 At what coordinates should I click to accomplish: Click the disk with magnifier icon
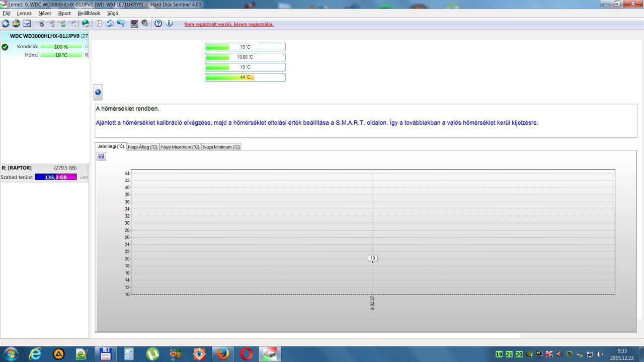pyautogui.click(x=73, y=24)
